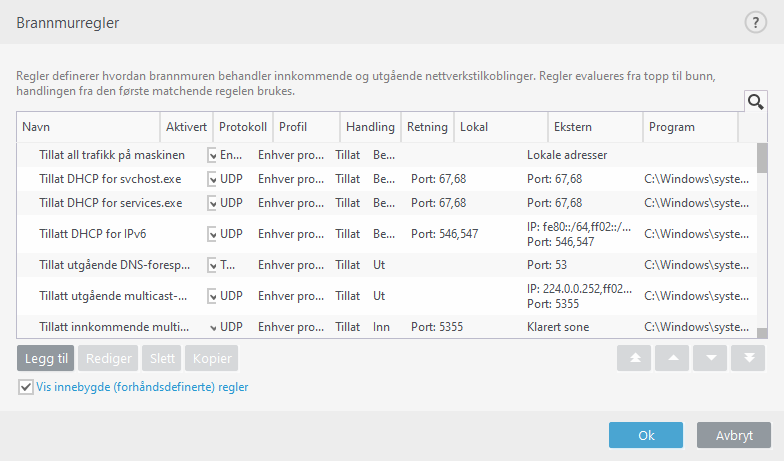Click Lokale adresser cell in first row
This screenshot has height=461, width=784.
[x=567, y=155]
